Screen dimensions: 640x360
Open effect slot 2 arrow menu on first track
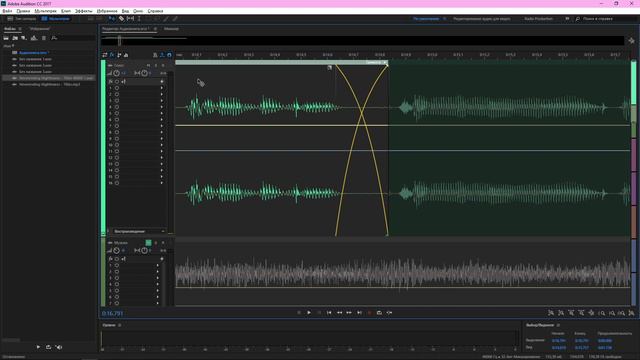pyautogui.click(x=162, y=94)
